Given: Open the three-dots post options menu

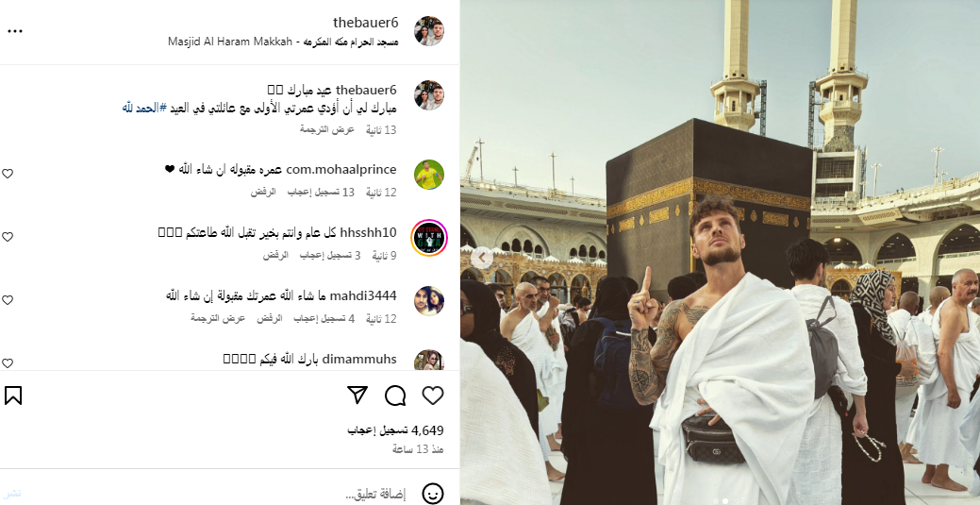Looking at the screenshot, I should pos(15,31).
